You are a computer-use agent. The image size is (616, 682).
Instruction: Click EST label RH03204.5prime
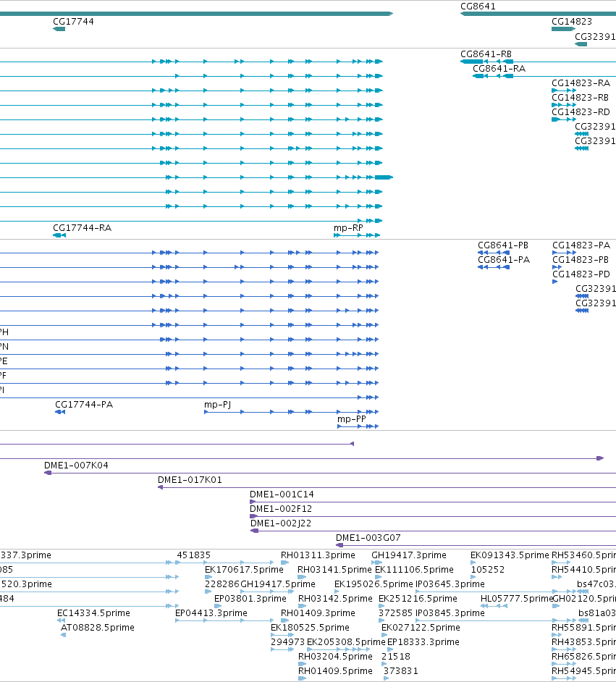click(x=335, y=657)
